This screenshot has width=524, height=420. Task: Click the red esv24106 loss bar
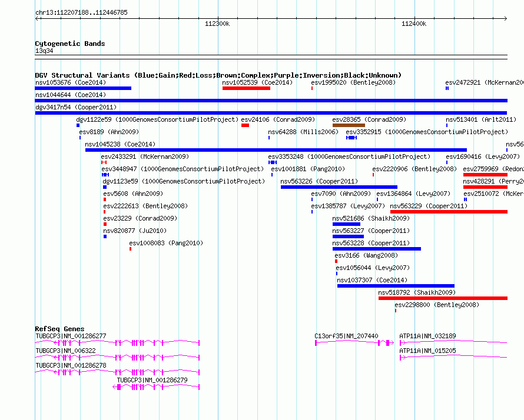[245, 125]
